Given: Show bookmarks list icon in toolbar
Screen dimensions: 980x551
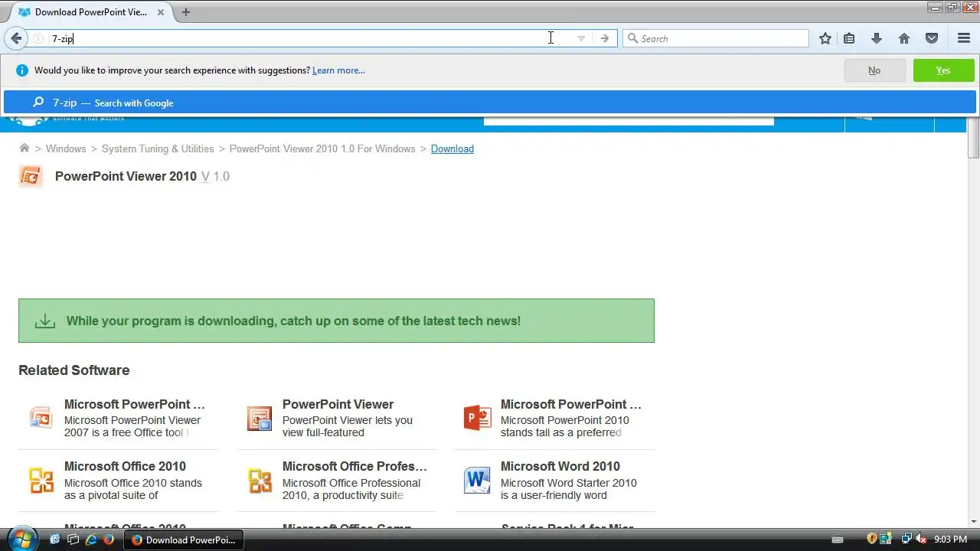Looking at the screenshot, I should coord(849,38).
